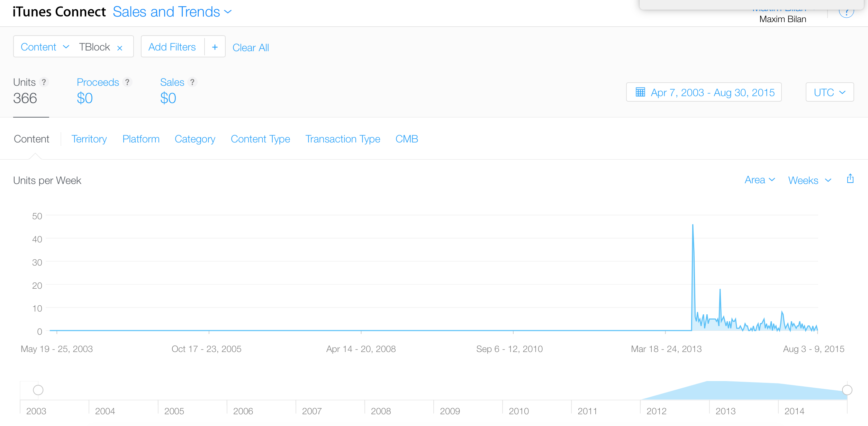This screenshot has width=868, height=426.
Task: Open date range Apr 7, 2003 - Aug 30, 2015
Action: 704,92
